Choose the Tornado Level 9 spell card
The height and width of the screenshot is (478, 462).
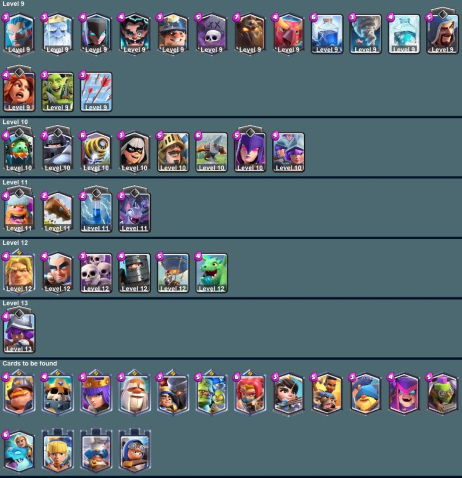pos(365,34)
